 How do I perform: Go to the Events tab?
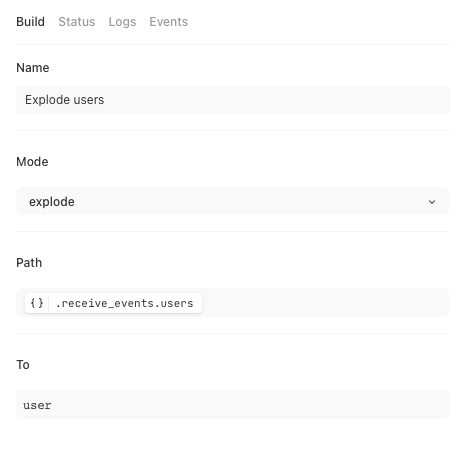coord(169,22)
